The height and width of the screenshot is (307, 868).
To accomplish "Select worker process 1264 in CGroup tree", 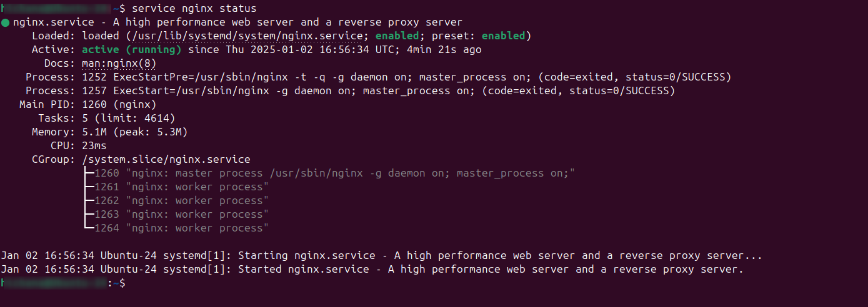I will [x=181, y=228].
